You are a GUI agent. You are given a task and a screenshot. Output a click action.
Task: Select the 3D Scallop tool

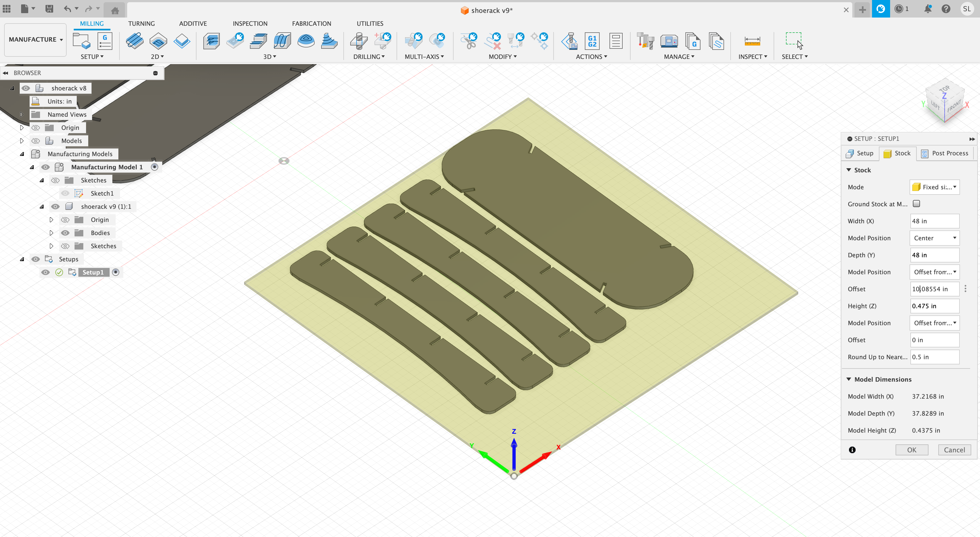click(x=306, y=41)
